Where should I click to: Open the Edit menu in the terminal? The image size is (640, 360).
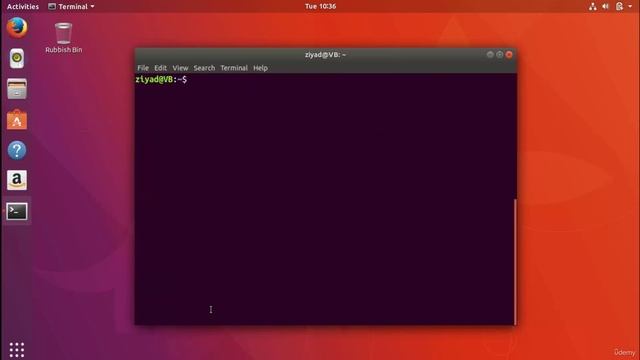[x=160, y=68]
